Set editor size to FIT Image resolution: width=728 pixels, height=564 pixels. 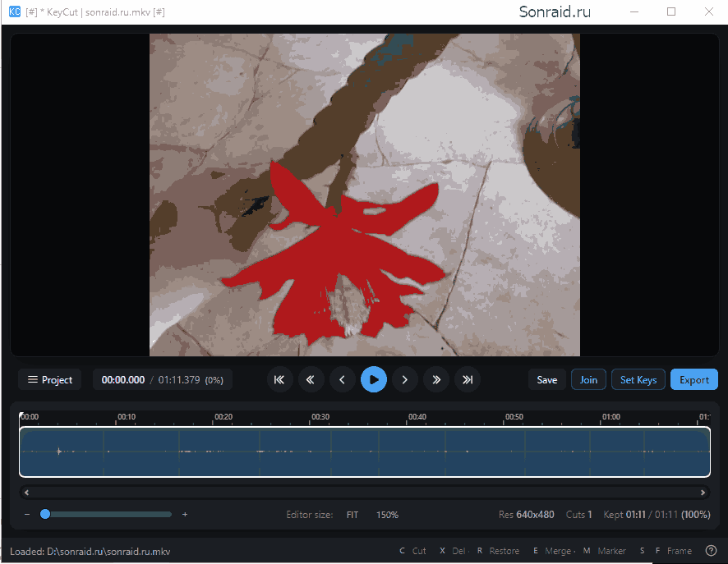pos(352,515)
